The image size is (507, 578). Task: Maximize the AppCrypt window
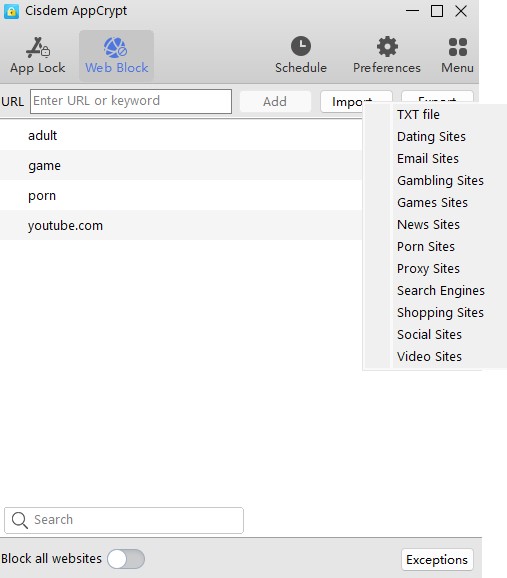(437, 11)
